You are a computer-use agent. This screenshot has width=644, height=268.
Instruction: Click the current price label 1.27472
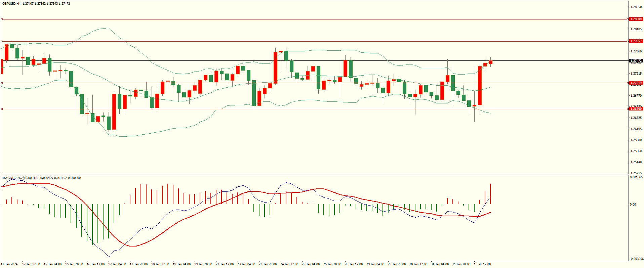pyautogui.click(x=636, y=61)
